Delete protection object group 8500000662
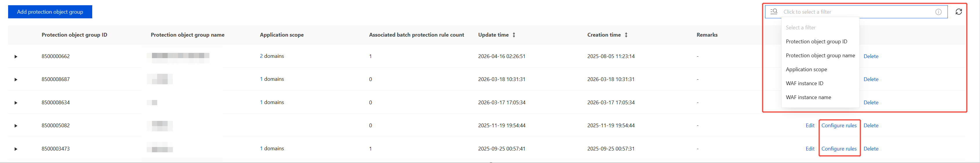The height and width of the screenshot is (163, 980). (x=871, y=56)
